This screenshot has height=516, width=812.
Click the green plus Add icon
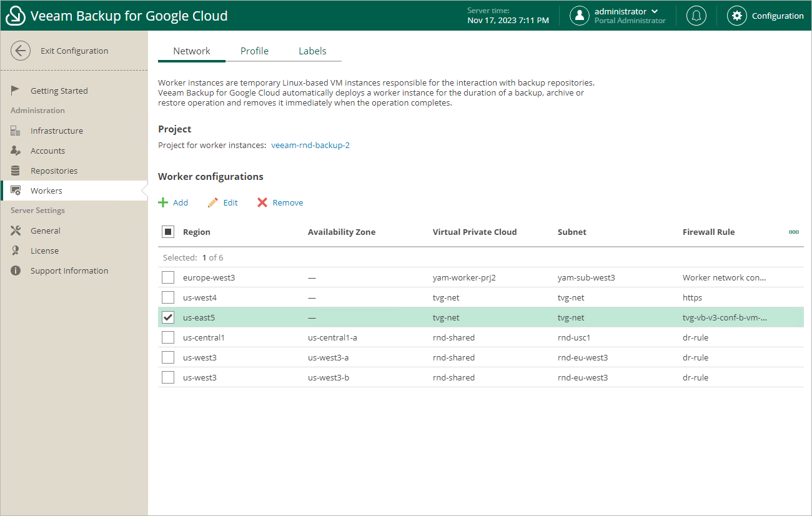pyautogui.click(x=163, y=202)
